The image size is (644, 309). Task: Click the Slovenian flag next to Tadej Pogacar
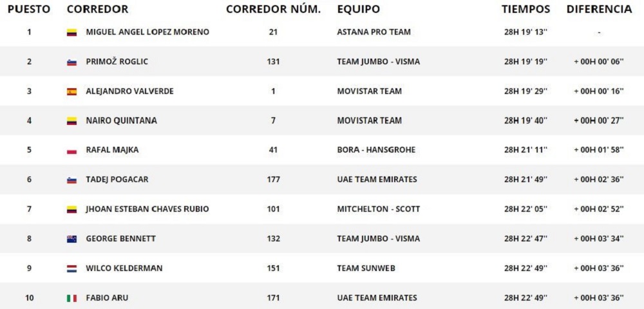[71, 180]
